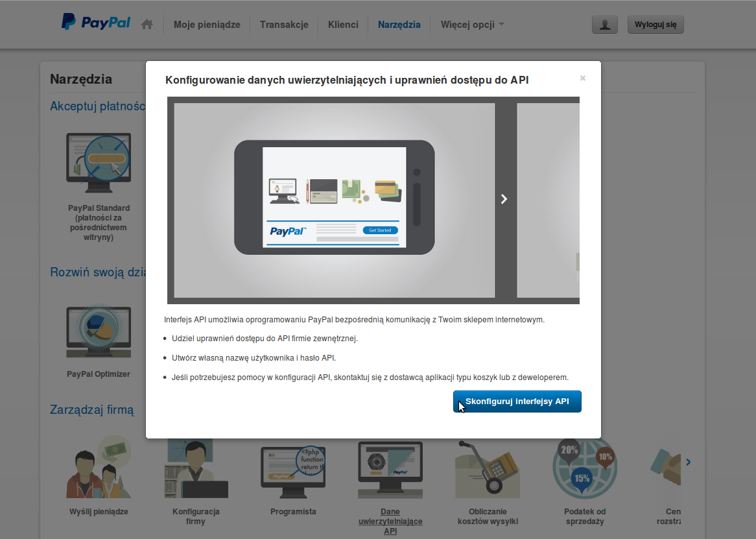Click the partially visible next slide
756x539 pixels.
pos(548,200)
